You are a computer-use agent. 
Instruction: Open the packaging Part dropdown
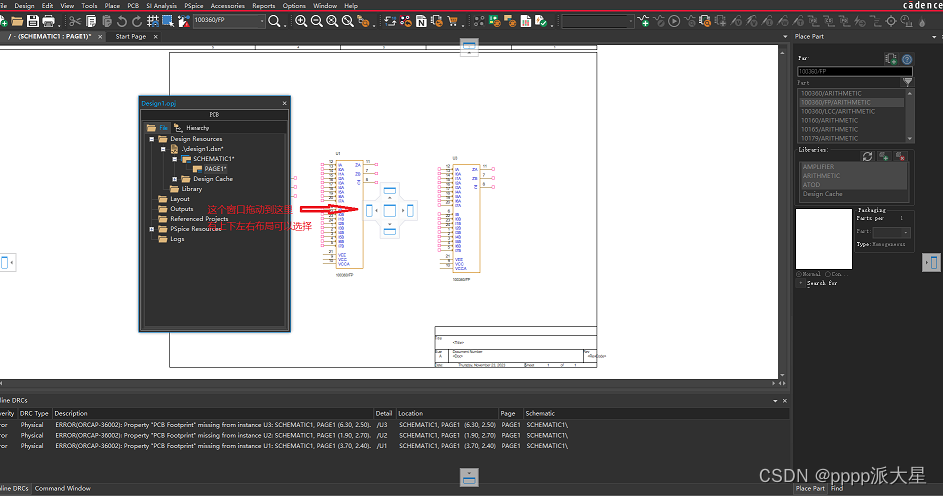[x=906, y=232]
